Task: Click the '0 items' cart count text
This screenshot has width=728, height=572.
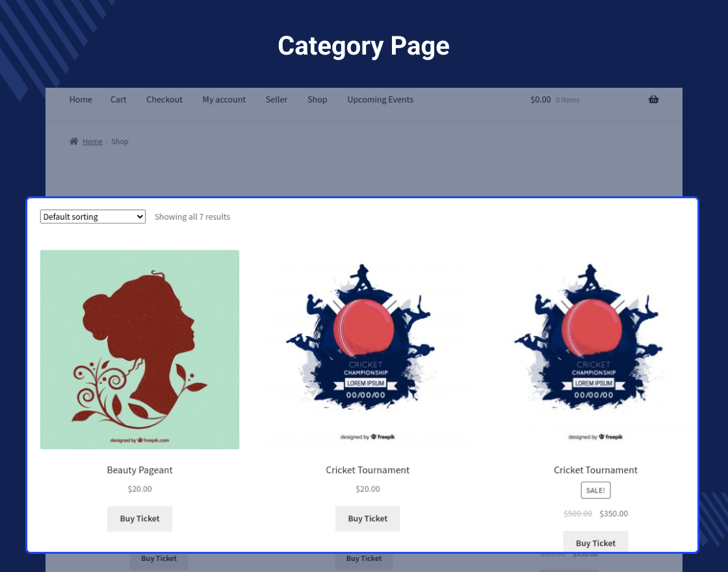Action: point(567,100)
